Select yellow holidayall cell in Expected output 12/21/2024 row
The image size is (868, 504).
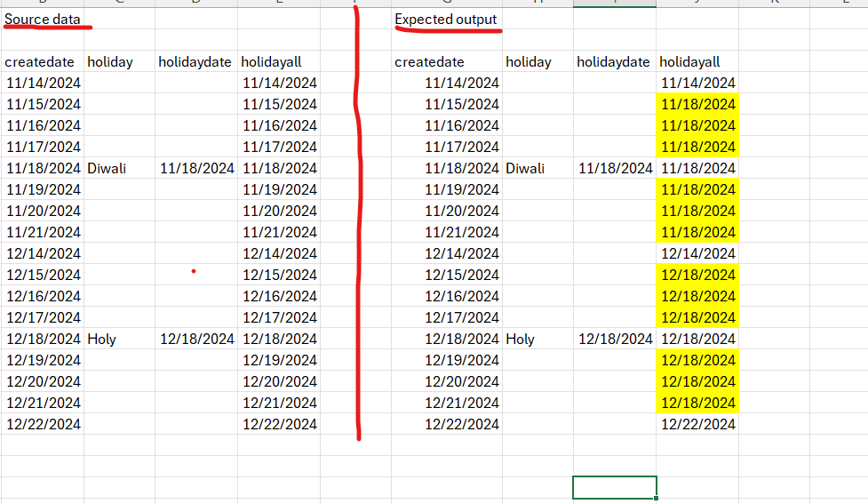(697, 403)
